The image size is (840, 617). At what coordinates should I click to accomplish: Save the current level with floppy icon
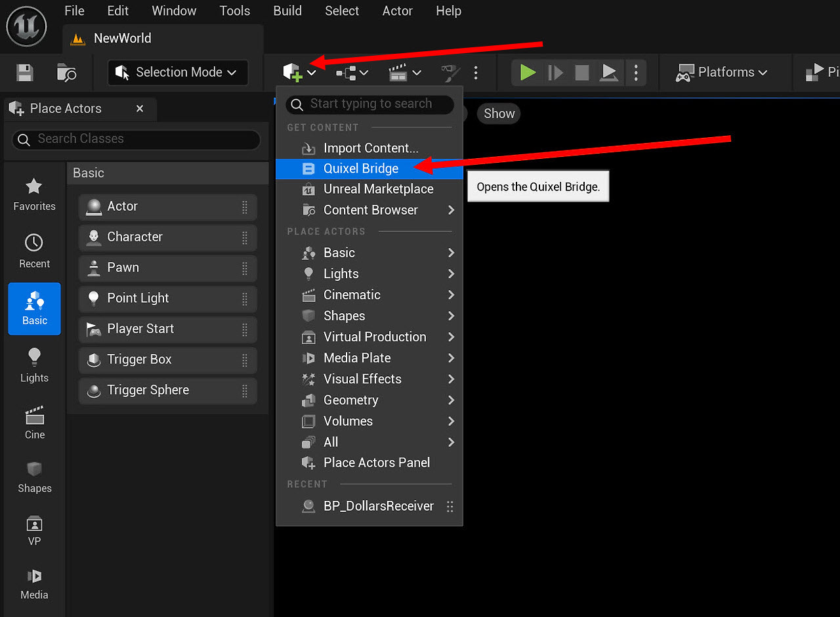[x=25, y=72]
